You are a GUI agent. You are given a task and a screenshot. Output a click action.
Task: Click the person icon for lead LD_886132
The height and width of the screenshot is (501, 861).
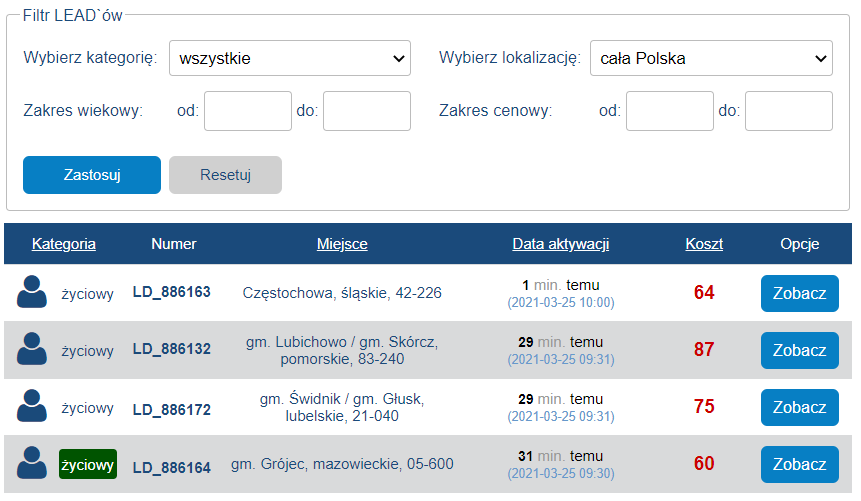click(x=32, y=349)
